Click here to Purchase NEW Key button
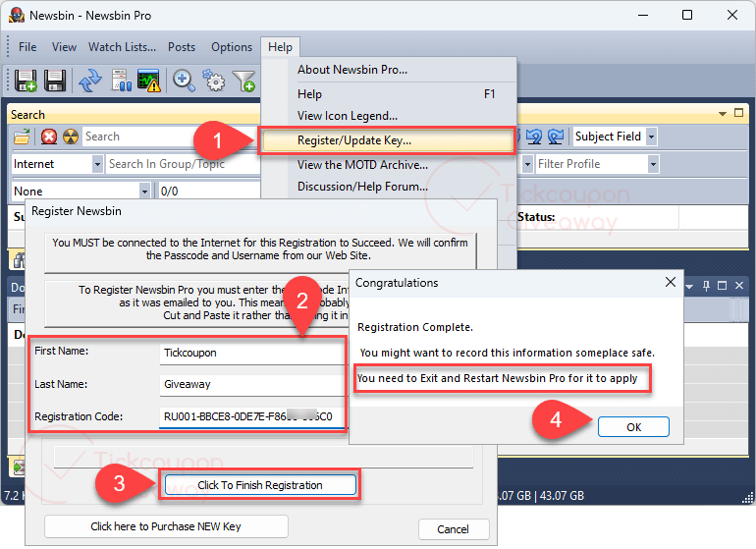This screenshot has height=549, width=756. click(x=166, y=526)
